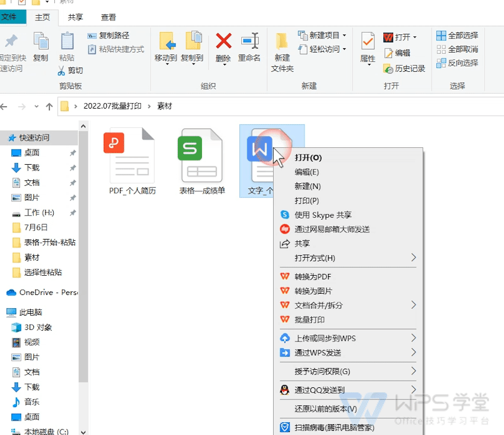Open the New item (新建项目) dropdown

(322, 35)
